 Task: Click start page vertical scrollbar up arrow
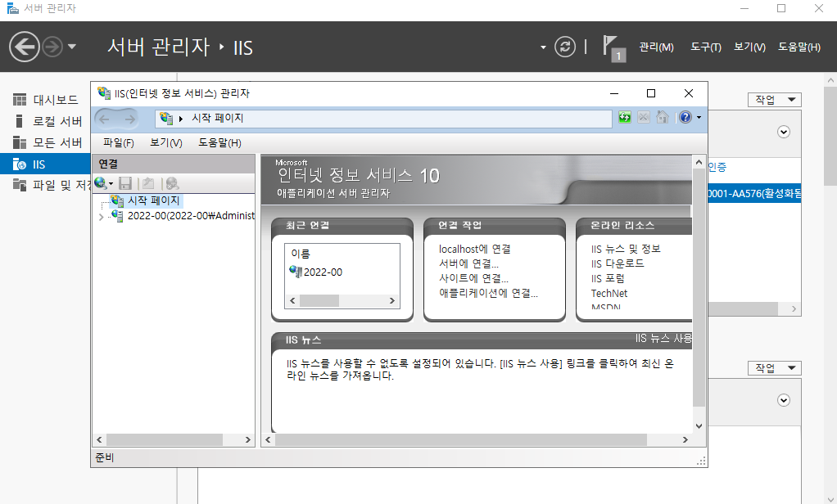[x=699, y=162]
